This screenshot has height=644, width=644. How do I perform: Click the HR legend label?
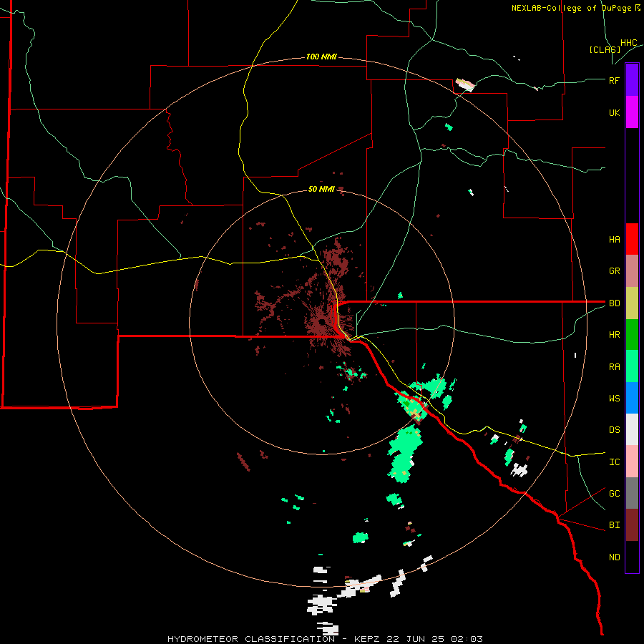point(615,335)
